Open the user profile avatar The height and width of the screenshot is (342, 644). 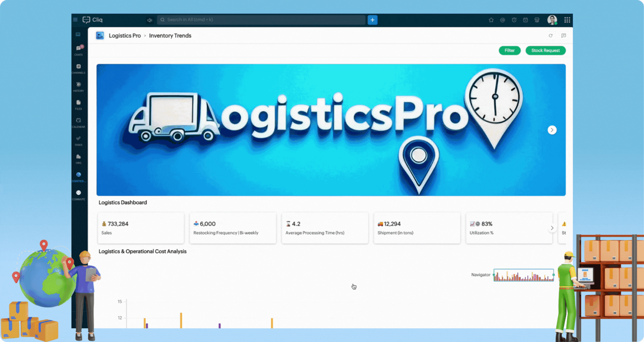click(552, 20)
